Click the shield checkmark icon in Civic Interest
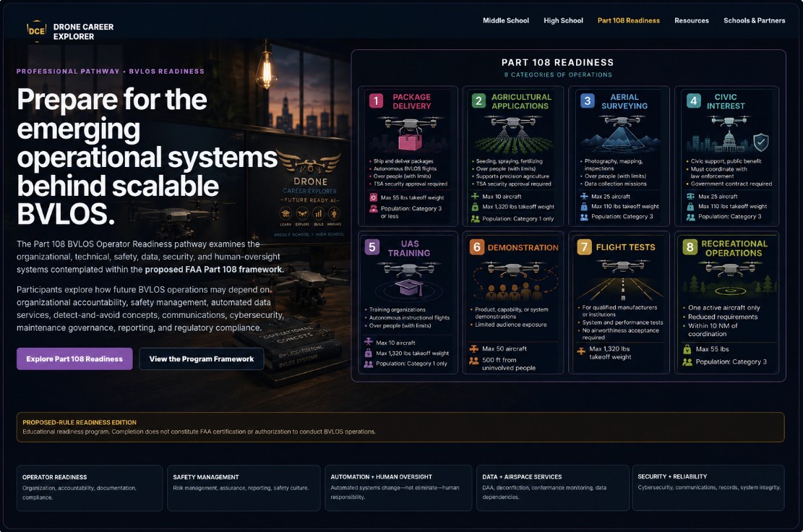This screenshot has width=803, height=532. [x=761, y=142]
